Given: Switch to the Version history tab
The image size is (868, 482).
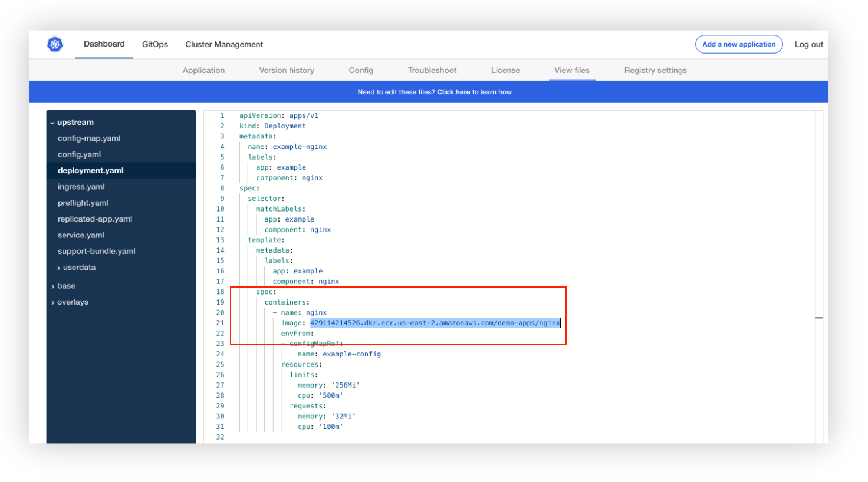Looking at the screenshot, I should point(287,70).
